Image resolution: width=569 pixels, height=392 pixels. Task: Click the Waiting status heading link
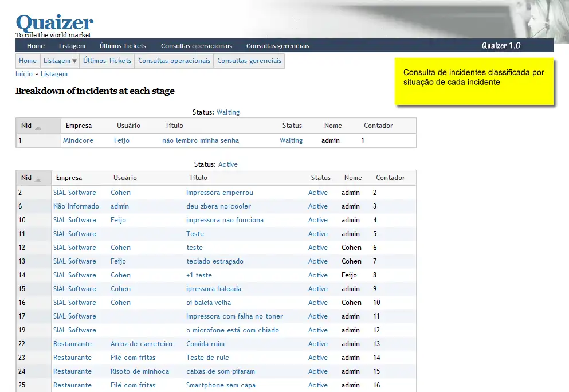[x=228, y=112]
